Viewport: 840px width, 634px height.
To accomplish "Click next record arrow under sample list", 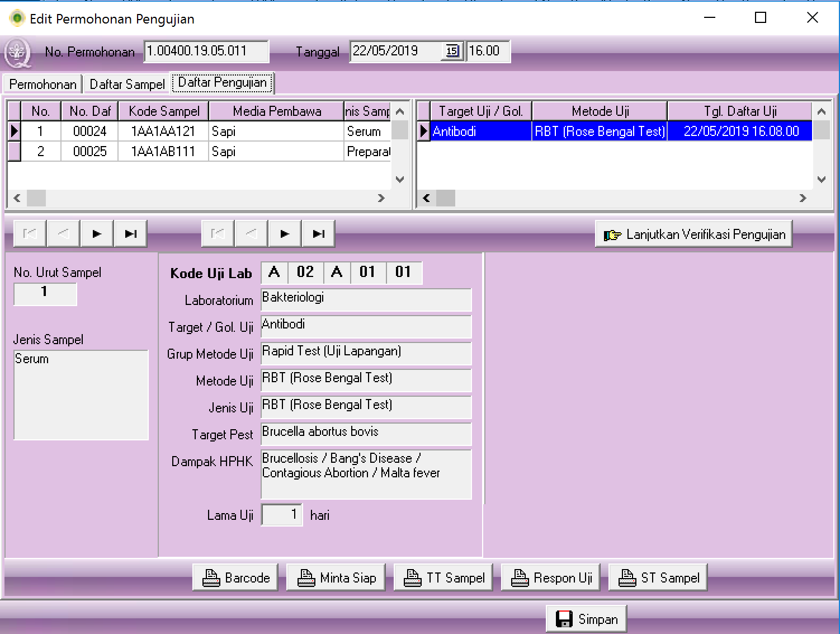I will coord(97,234).
